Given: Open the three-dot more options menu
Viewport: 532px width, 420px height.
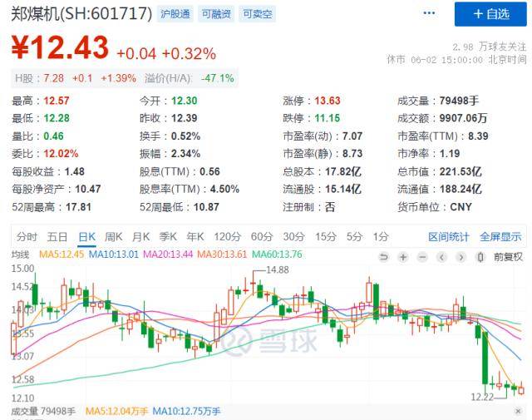Looking at the screenshot, I should pos(428,14).
